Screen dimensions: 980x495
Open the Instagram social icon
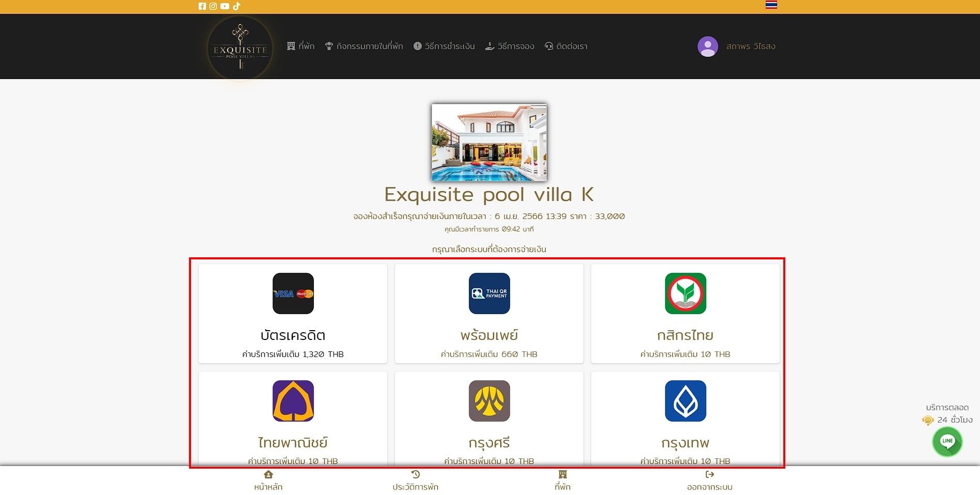[213, 6]
